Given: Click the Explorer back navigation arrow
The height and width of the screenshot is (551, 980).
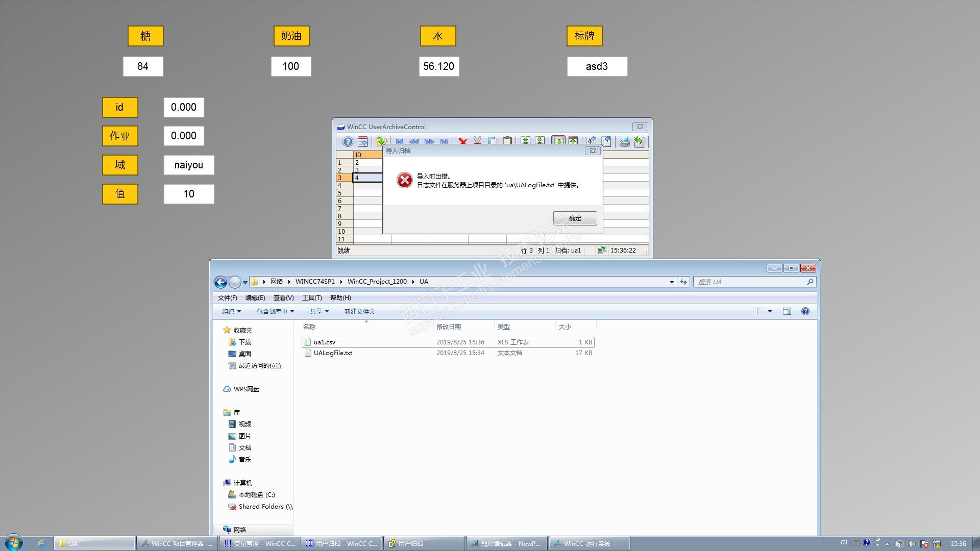Looking at the screenshot, I should click(x=220, y=282).
